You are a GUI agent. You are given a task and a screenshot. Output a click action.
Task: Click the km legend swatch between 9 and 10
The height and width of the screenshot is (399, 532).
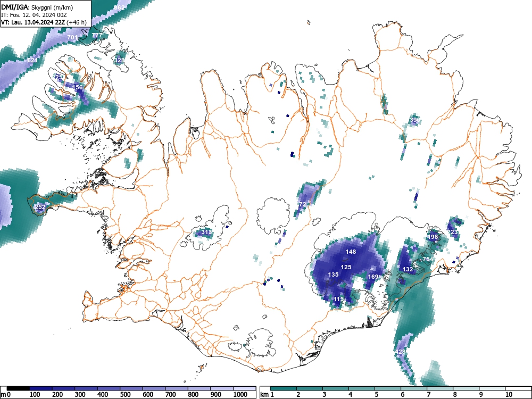pos(492,388)
